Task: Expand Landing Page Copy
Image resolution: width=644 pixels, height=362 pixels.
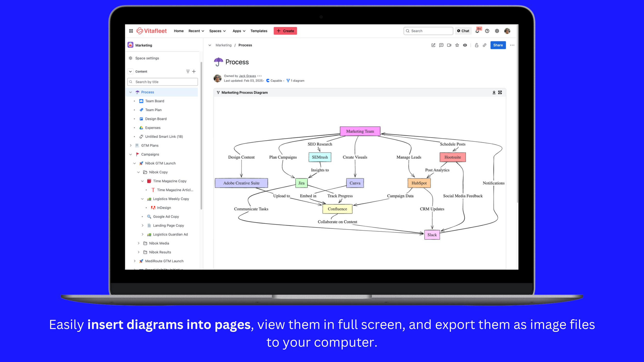Action: tap(142, 226)
